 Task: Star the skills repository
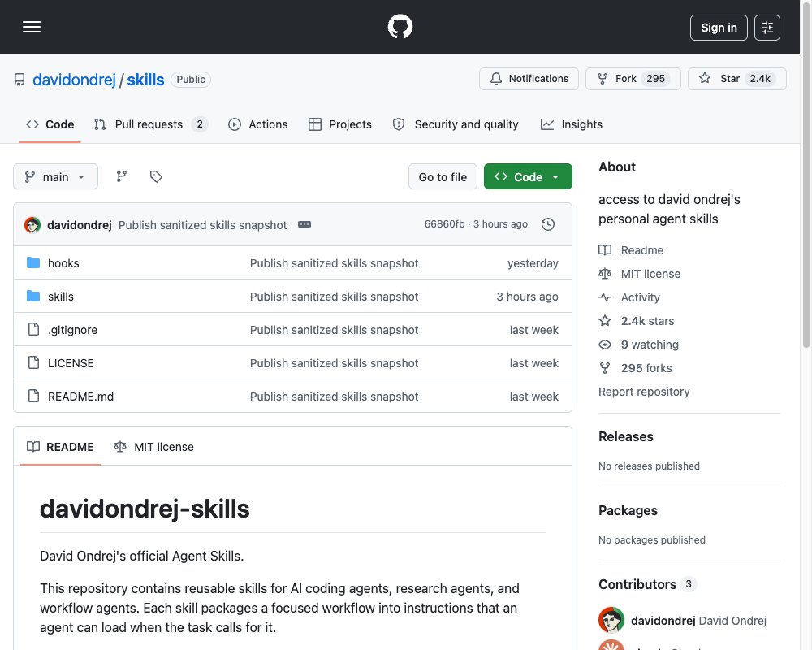click(x=737, y=79)
